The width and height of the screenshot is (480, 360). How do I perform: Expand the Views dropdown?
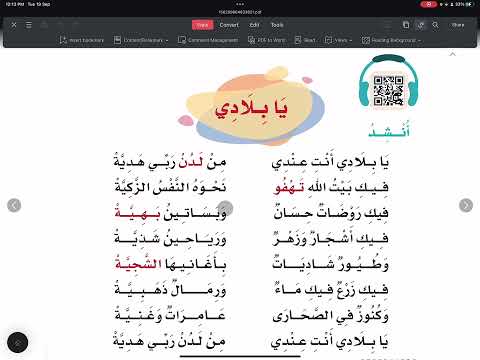click(338, 40)
